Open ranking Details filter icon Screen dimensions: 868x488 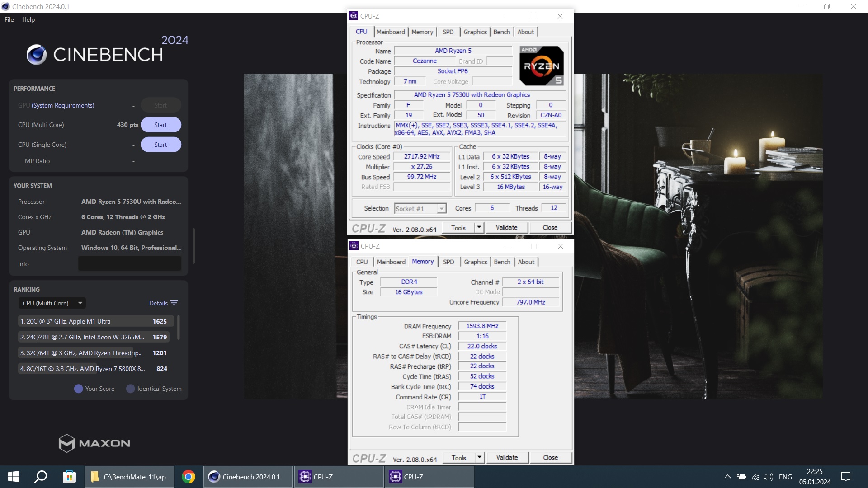point(175,303)
